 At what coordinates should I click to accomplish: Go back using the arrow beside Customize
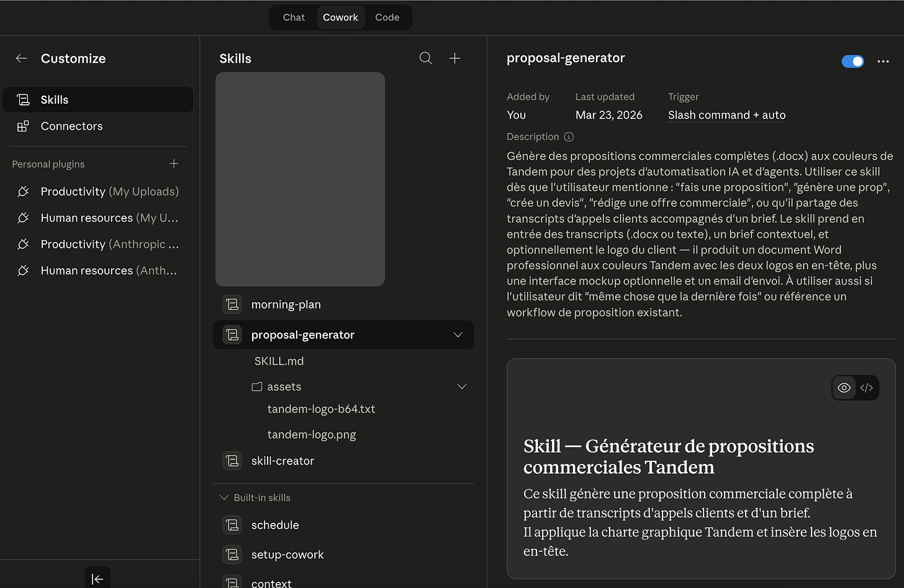[x=22, y=58]
